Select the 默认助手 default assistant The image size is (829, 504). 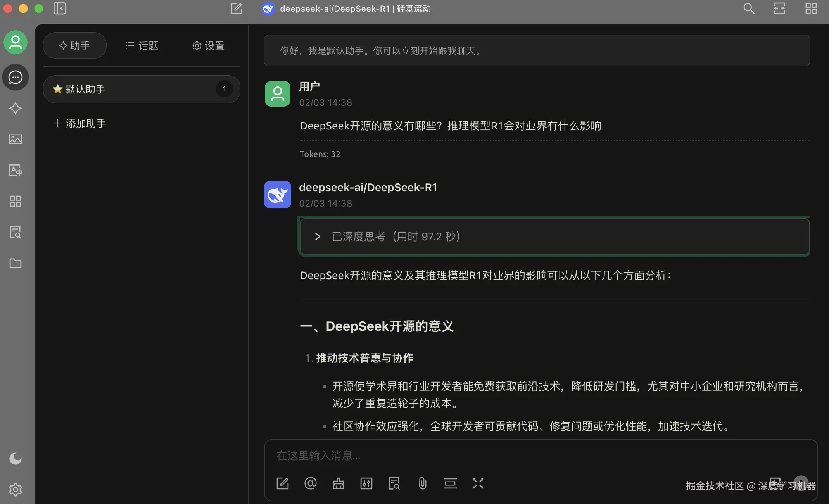tap(141, 89)
